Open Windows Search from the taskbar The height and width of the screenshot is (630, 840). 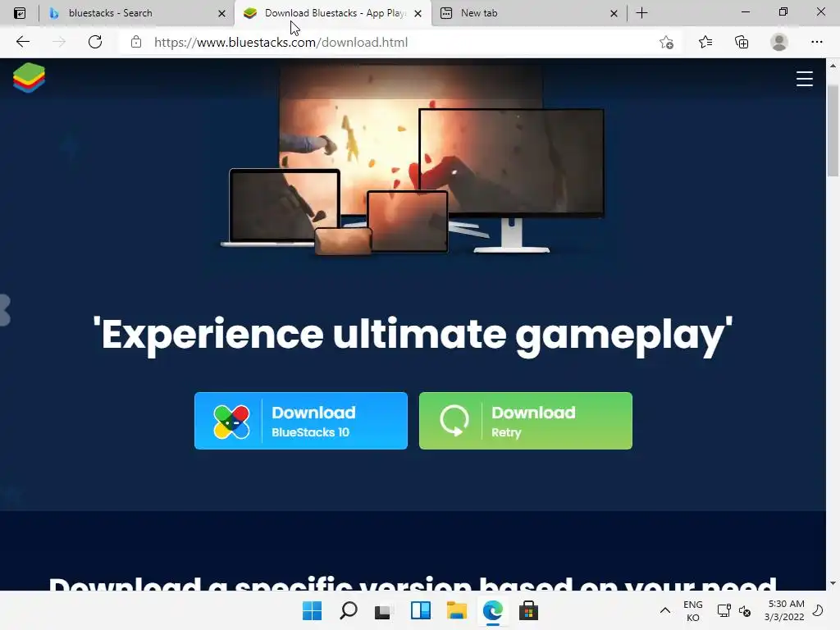coord(348,610)
